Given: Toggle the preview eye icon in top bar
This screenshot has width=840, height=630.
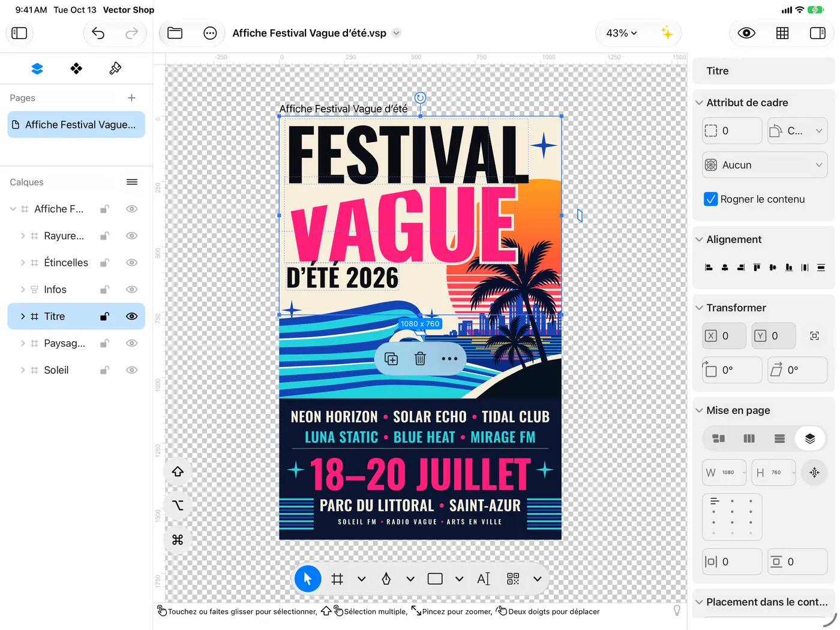Looking at the screenshot, I should pyautogui.click(x=746, y=33).
